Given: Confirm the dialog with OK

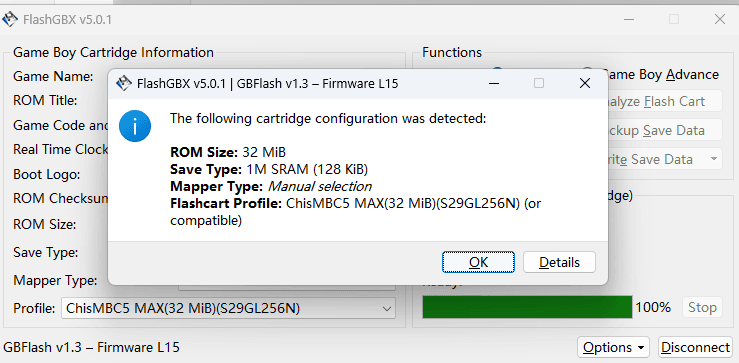Looking at the screenshot, I should pyautogui.click(x=478, y=262).
